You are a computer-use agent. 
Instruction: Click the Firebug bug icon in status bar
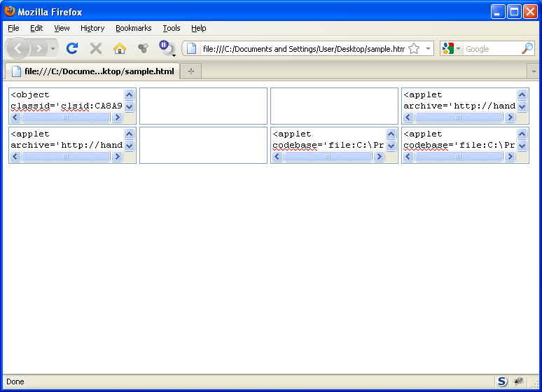[518, 381]
